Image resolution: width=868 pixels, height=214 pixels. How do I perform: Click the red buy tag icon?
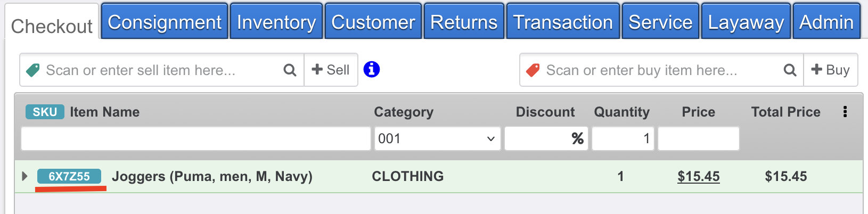point(533,70)
